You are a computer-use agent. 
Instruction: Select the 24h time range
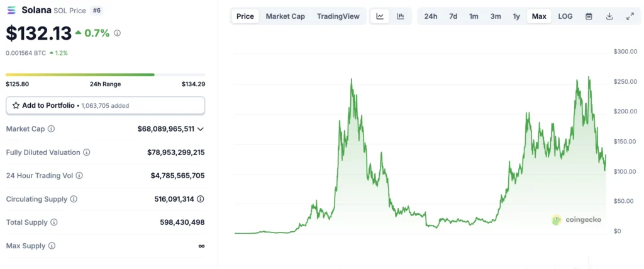click(431, 16)
